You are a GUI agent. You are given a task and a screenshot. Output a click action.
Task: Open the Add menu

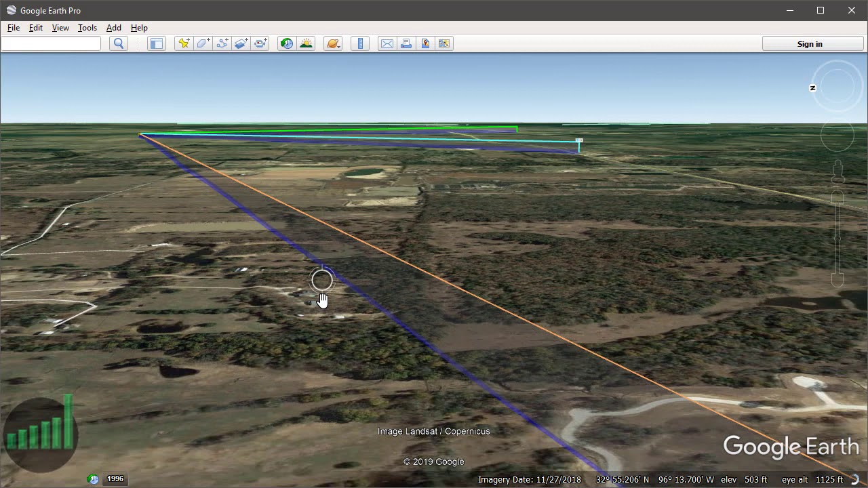click(x=114, y=28)
